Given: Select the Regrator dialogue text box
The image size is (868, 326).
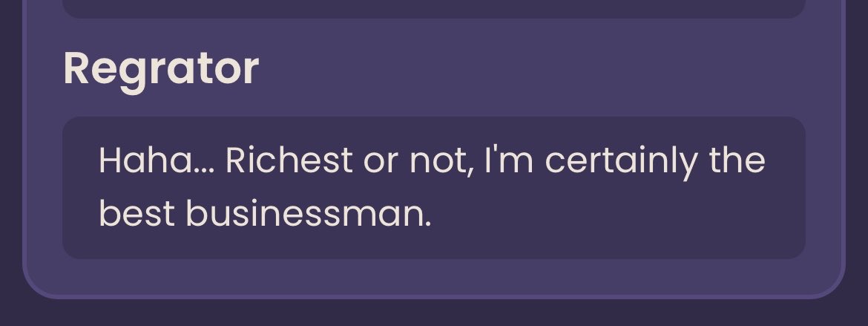Looking at the screenshot, I should click(434, 187).
